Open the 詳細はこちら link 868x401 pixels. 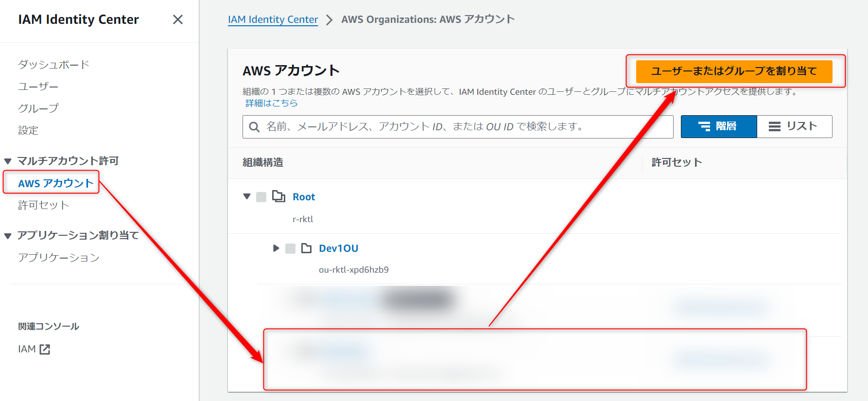(271, 103)
